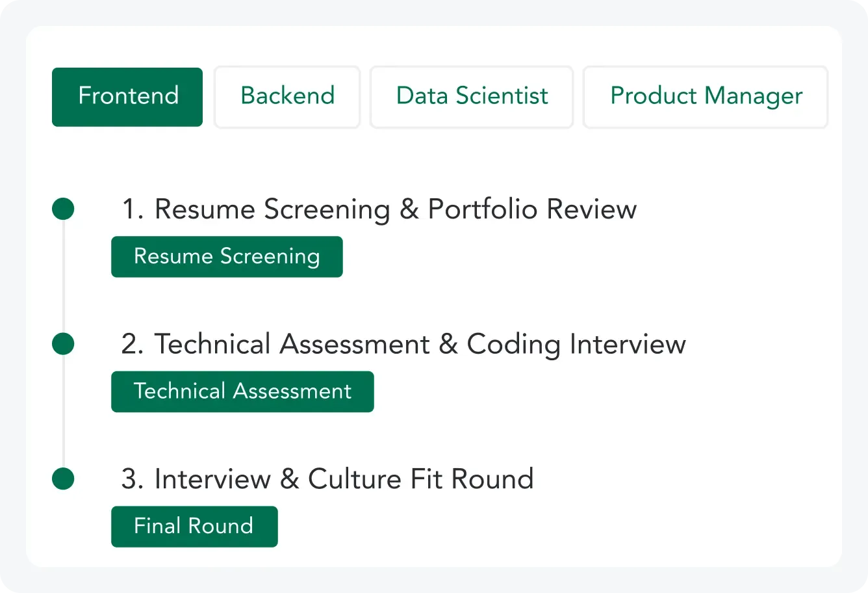Image resolution: width=868 pixels, height=593 pixels.
Task: Click the Technical Assessment stage badge
Action: pos(242,391)
